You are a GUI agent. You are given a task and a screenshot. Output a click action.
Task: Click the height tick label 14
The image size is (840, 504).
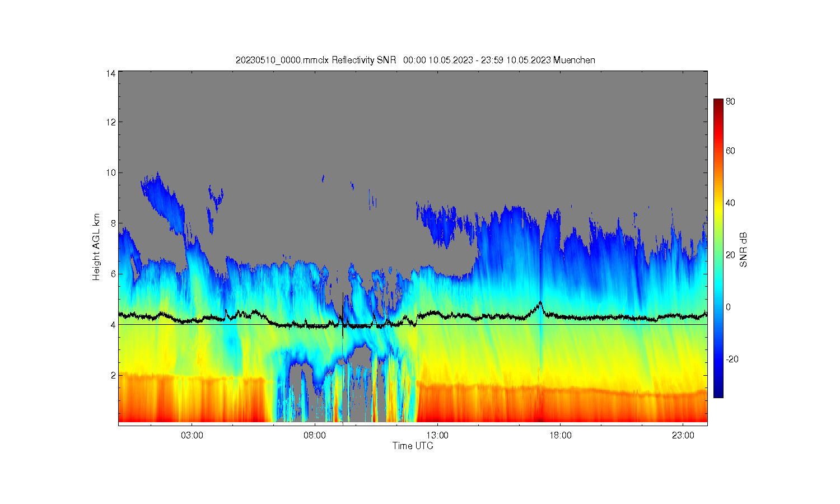111,73
